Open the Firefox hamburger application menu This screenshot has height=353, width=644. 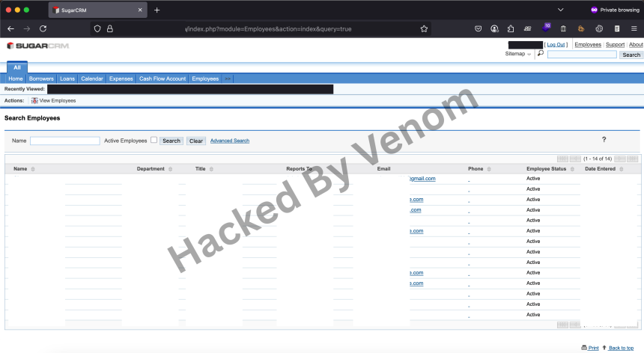tap(634, 28)
